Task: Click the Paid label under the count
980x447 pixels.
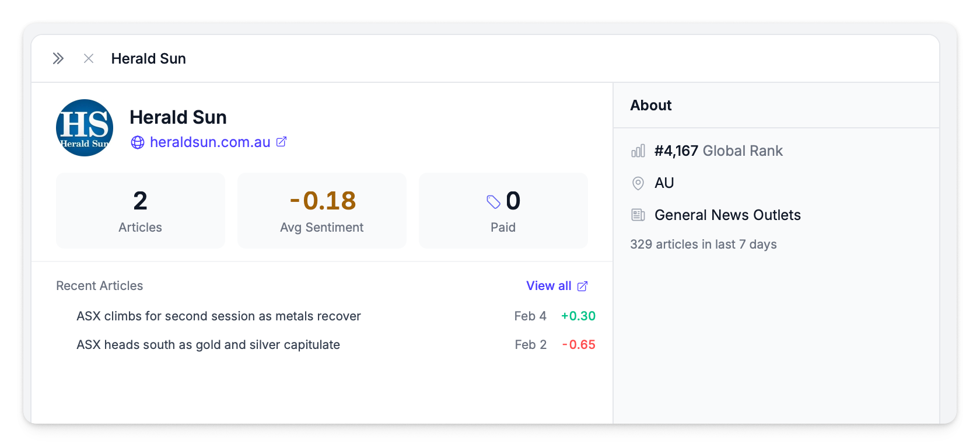Action: pyautogui.click(x=503, y=228)
